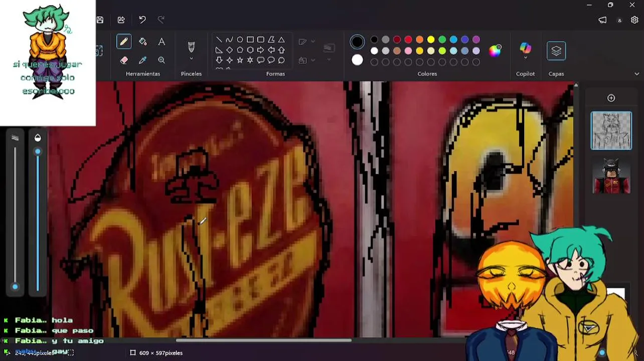Choose the Oval shape
Viewport: 644px width, 361px height.
tap(240, 40)
